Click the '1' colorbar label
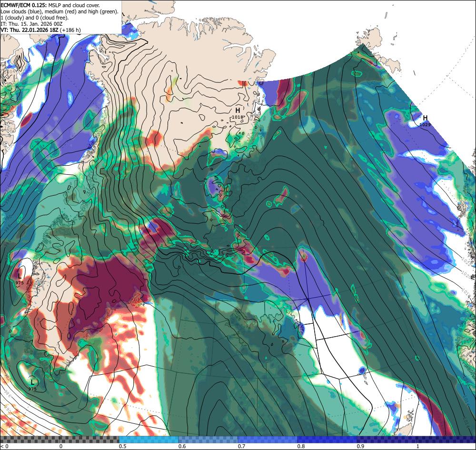Image resolution: width=476 pixels, height=450 pixels. pyautogui.click(x=418, y=446)
